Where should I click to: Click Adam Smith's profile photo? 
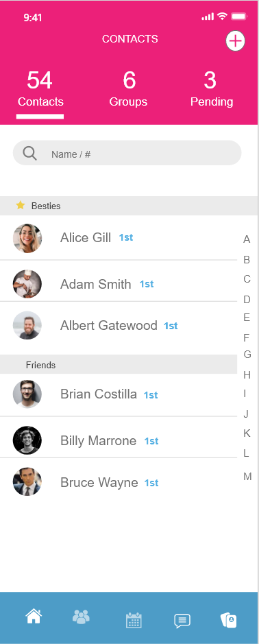(27, 284)
